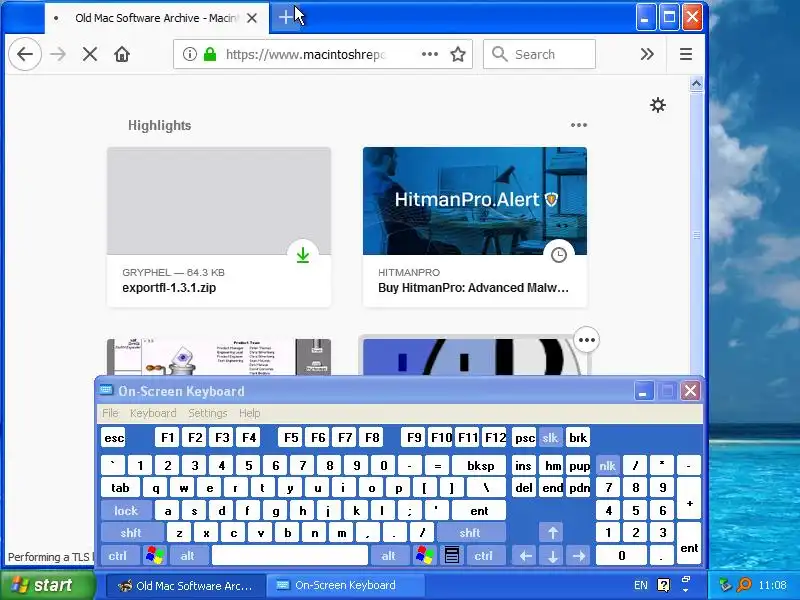Screen dimensions: 800x600
Task: Click the space bar key
Action: point(290,556)
